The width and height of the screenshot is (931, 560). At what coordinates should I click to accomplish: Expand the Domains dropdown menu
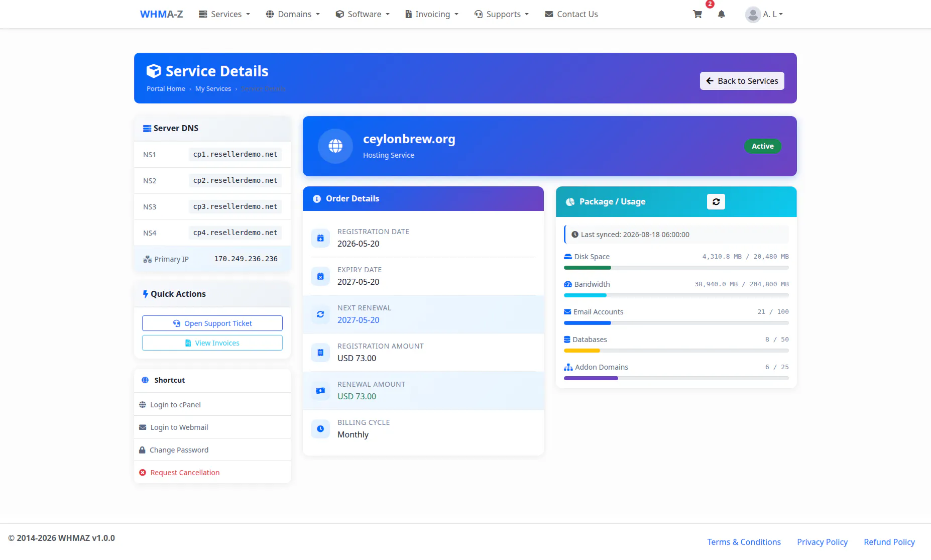coord(293,14)
